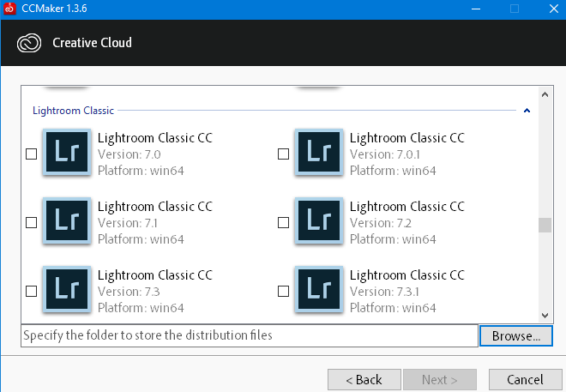The width and height of the screenshot is (566, 392).
Task: Go back with the < Back button
Action: pyautogui.click(x=364, y=380)
